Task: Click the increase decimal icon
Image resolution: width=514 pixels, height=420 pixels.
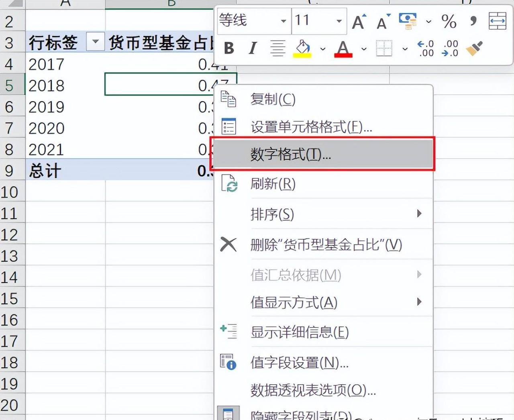Action: (x=426, y=48)
